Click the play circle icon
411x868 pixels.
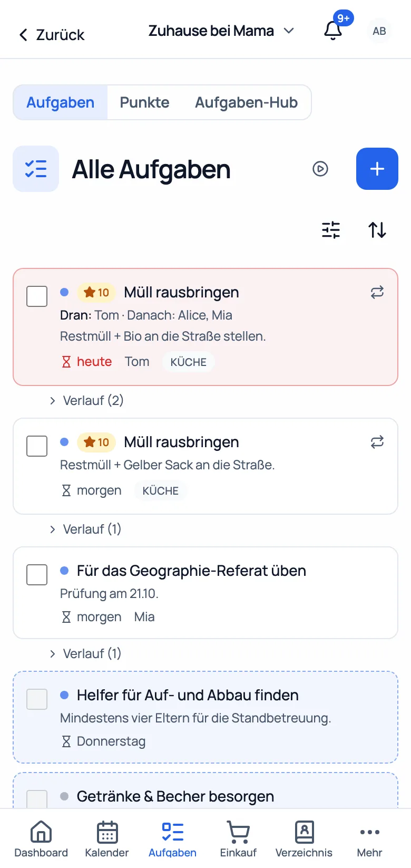pos(320,169)
